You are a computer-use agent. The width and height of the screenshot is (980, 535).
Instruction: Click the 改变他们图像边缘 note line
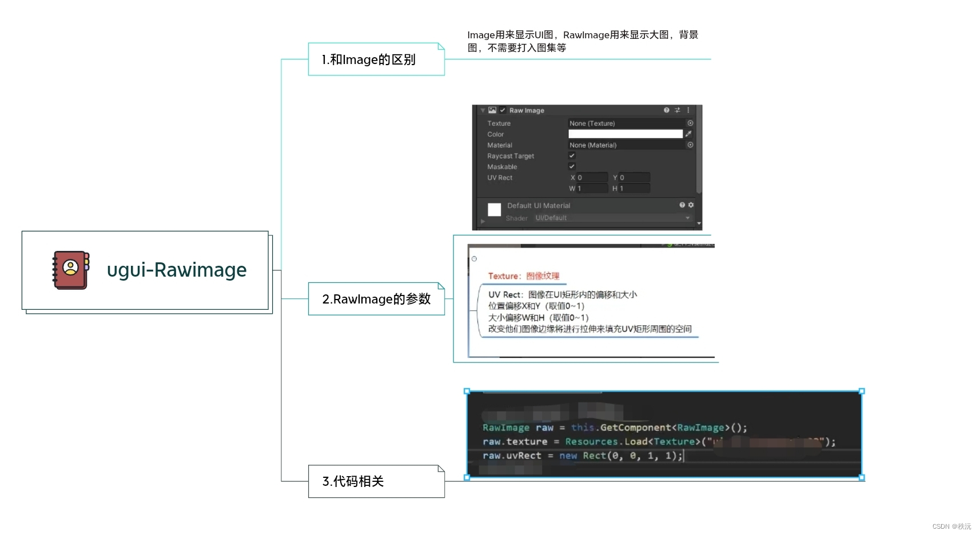pos(589,329)
